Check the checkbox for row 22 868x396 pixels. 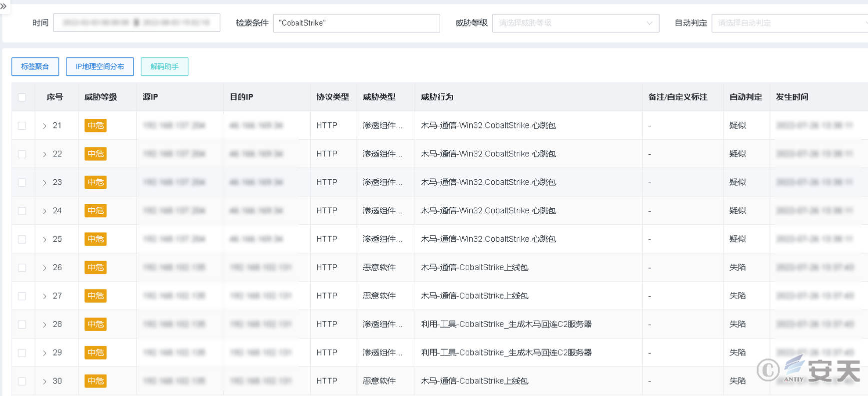tap(22, 154)
